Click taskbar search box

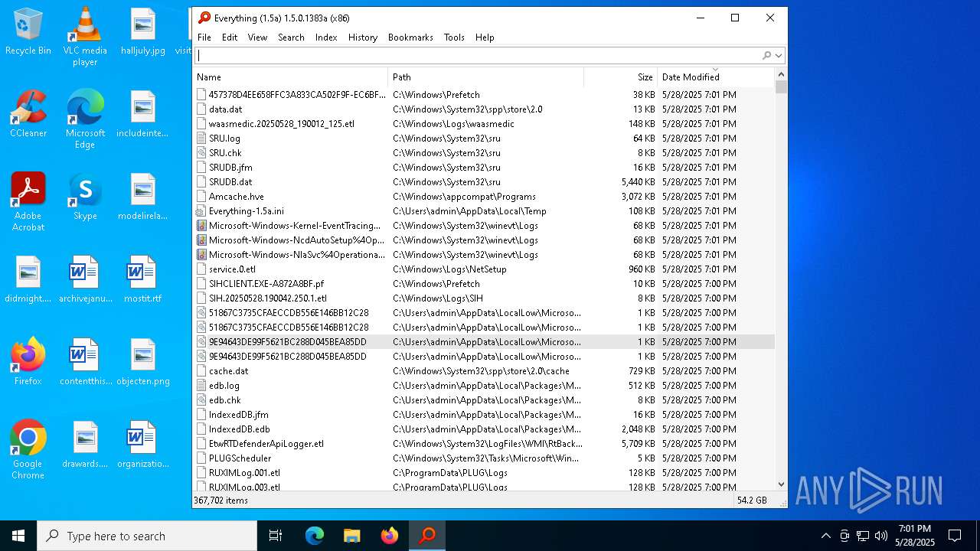[147, 536]
